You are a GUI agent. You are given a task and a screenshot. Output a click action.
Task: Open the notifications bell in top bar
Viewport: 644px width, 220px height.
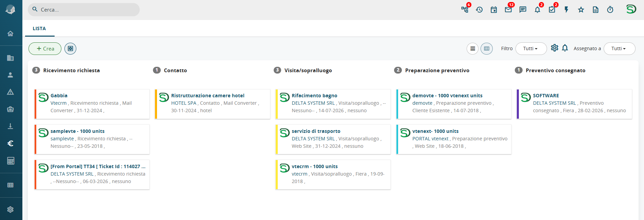(538, 10)
